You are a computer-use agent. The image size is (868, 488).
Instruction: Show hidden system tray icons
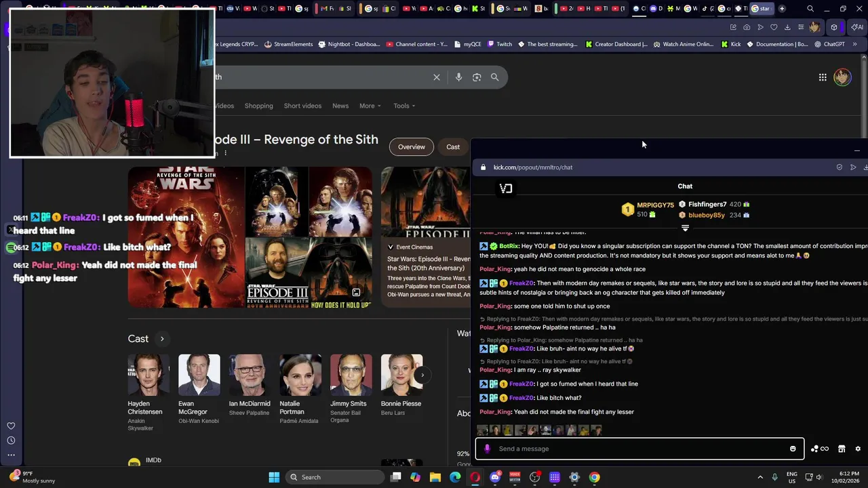click(759, 477)
